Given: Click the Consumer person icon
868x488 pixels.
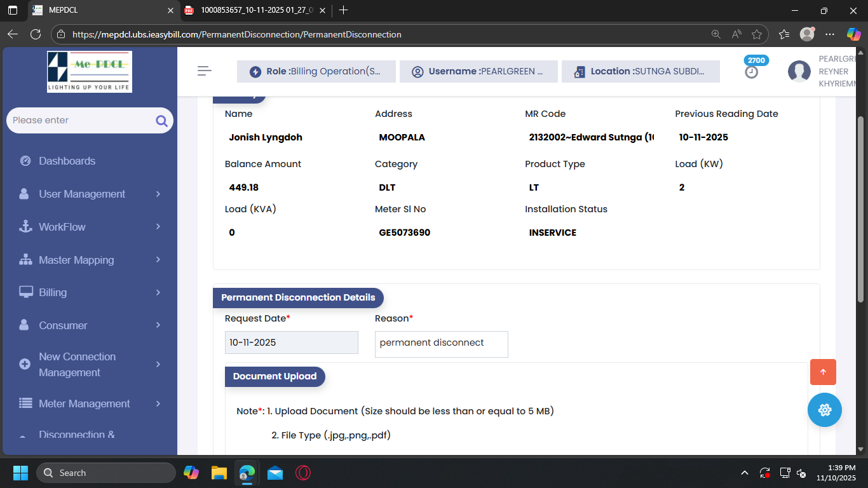Looking at the screenshot, I should pos(24,325).
